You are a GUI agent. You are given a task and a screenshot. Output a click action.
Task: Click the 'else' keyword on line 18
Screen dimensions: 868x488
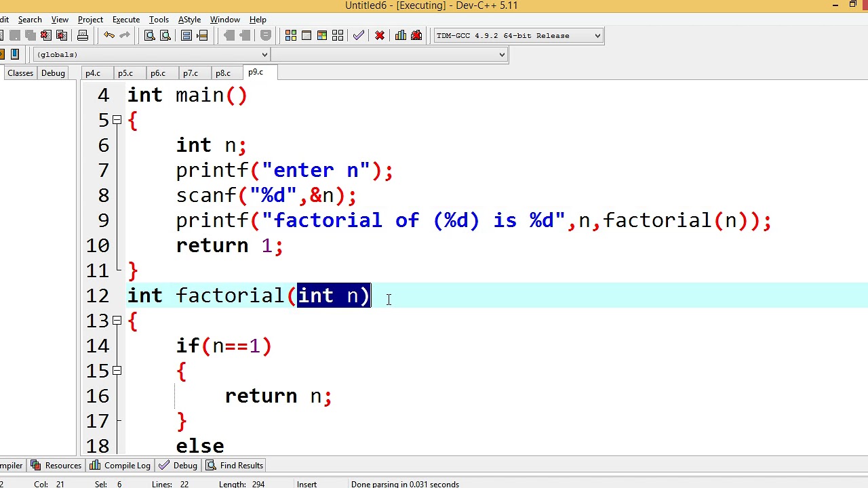[200, 446]
